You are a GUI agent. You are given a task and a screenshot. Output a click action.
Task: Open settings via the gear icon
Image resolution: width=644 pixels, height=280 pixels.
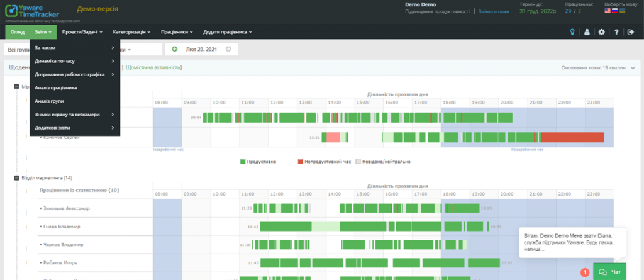(601, 32)
